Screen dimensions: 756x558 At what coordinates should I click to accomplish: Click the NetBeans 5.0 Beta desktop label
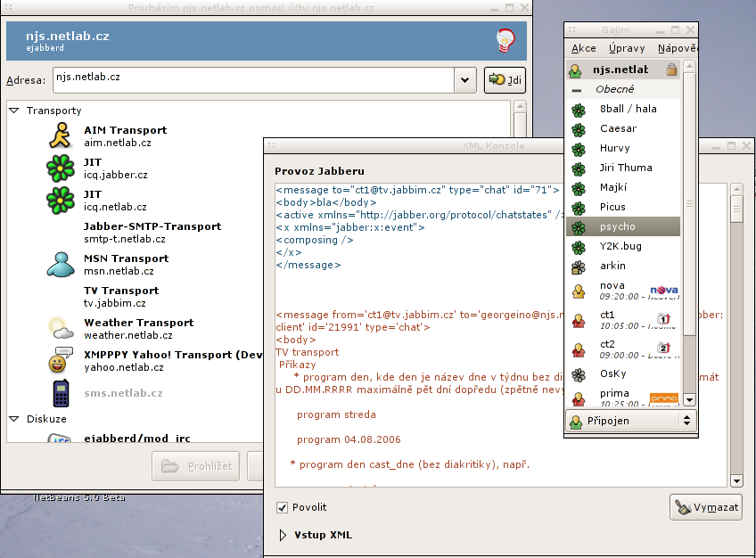(x=78, y=497)
